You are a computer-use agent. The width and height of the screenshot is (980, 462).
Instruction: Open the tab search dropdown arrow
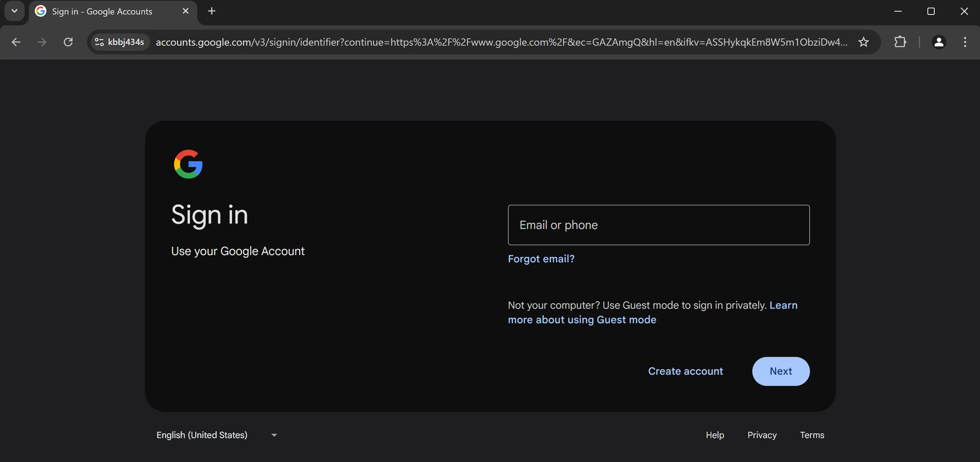pos(15,11)
